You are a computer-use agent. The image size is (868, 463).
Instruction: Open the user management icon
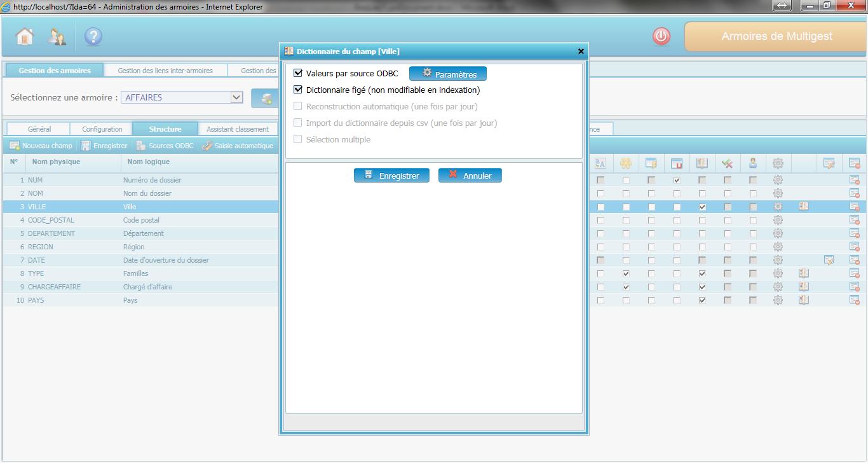pyautogui.click(x=57, y=37)
